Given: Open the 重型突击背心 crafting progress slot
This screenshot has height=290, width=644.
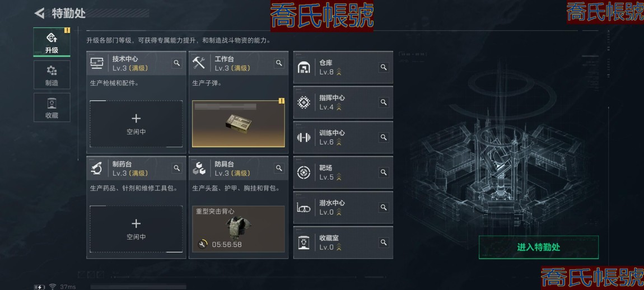Looking at the screenshot, I should [x=238, y=229].
